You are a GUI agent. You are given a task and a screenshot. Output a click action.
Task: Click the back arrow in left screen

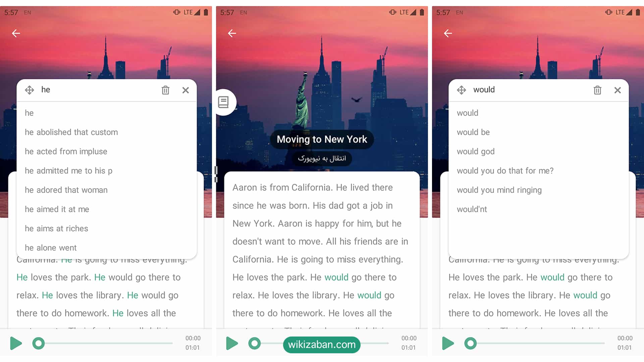coord(16,33)
